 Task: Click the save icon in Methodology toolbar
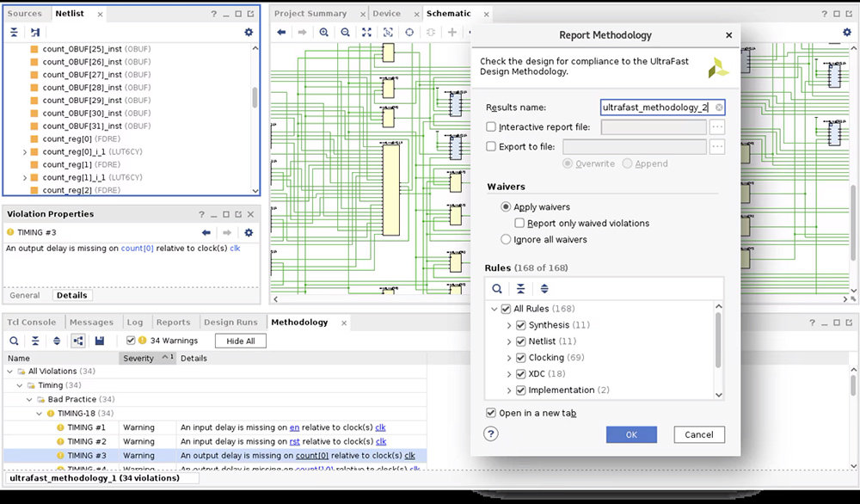(100, 341)
